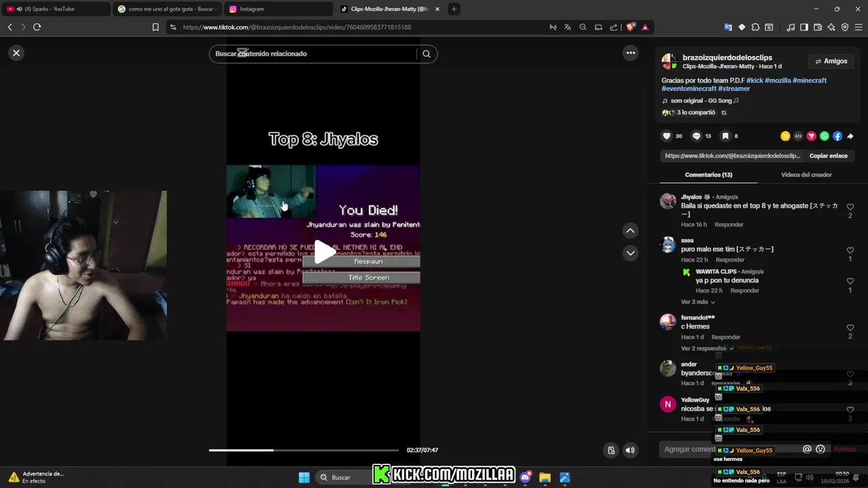This screenshot has width=868, height=488.
Task: Click the search magnifier in related content bar
Action: pos(427,54)
